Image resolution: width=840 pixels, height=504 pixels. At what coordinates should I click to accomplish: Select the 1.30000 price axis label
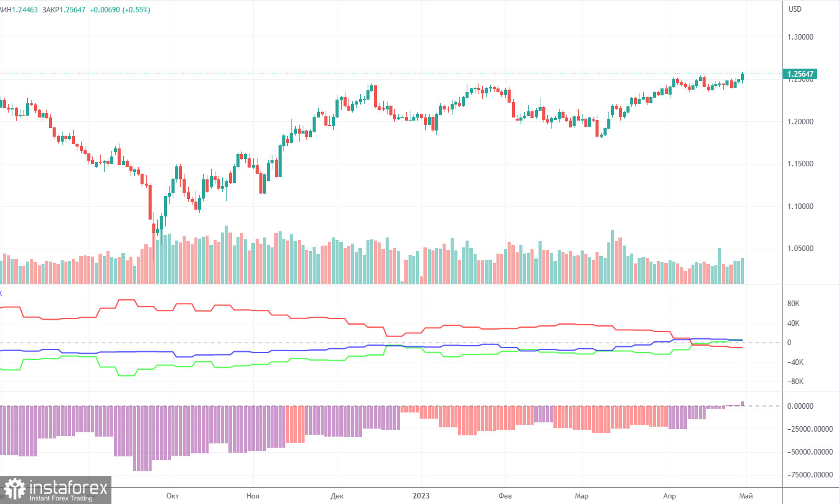[801, 37]
